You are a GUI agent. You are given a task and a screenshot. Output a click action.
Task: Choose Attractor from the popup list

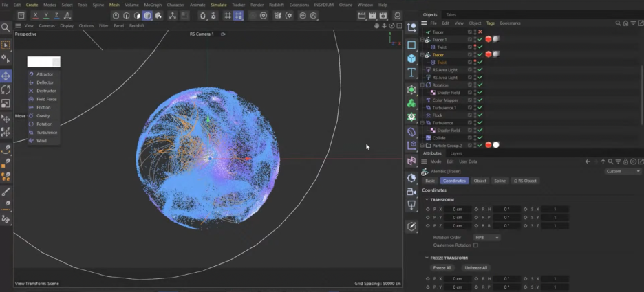pos(44,74)
